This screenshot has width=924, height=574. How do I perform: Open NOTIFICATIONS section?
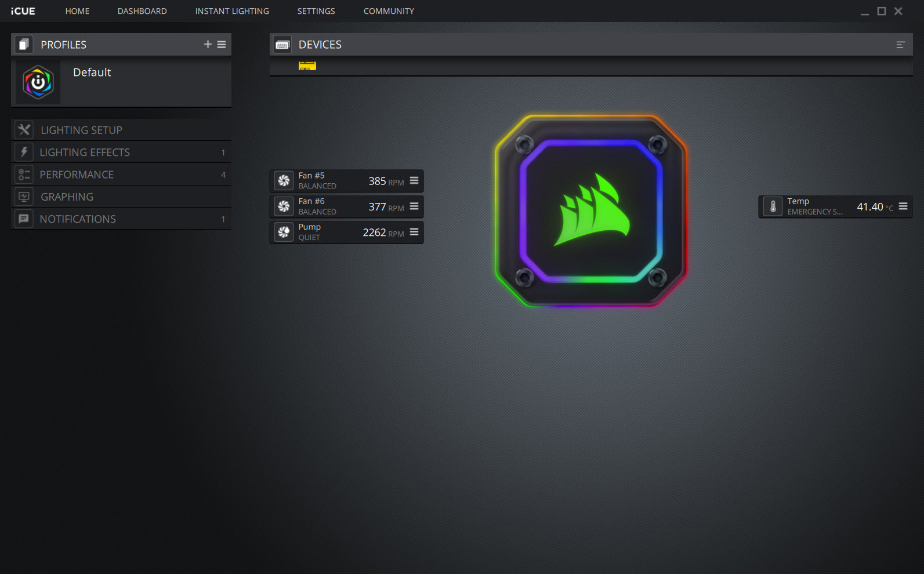click(x=78, y=219)
